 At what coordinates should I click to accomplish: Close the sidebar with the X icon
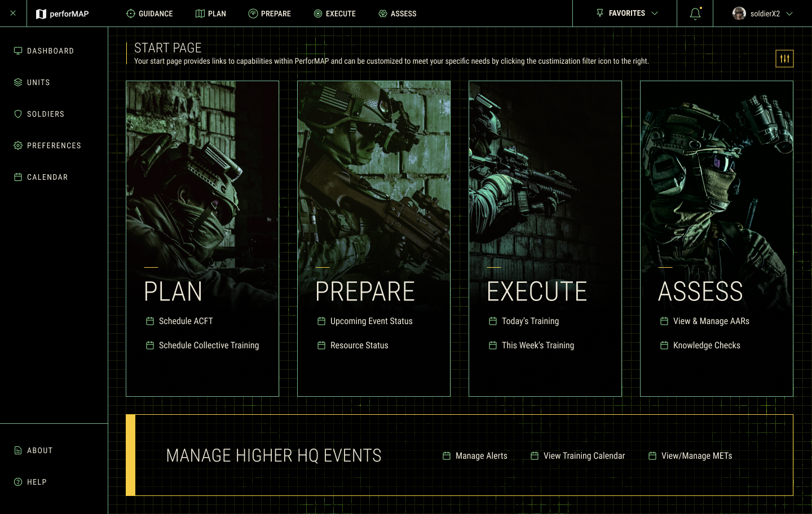(x=13, y=13)
